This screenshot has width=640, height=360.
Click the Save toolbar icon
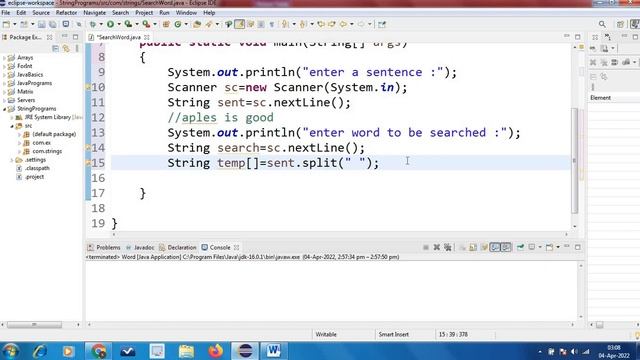(42, 24)
